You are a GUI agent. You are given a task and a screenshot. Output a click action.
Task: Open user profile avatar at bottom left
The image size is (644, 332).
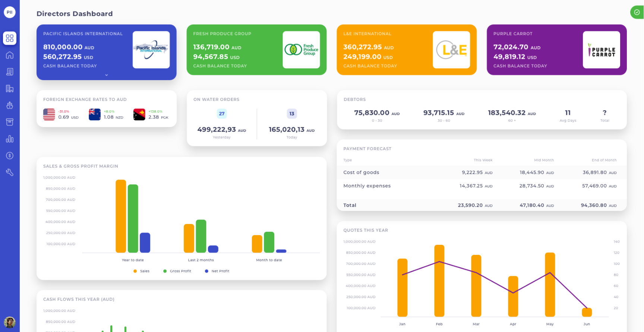tap(10, 322)
